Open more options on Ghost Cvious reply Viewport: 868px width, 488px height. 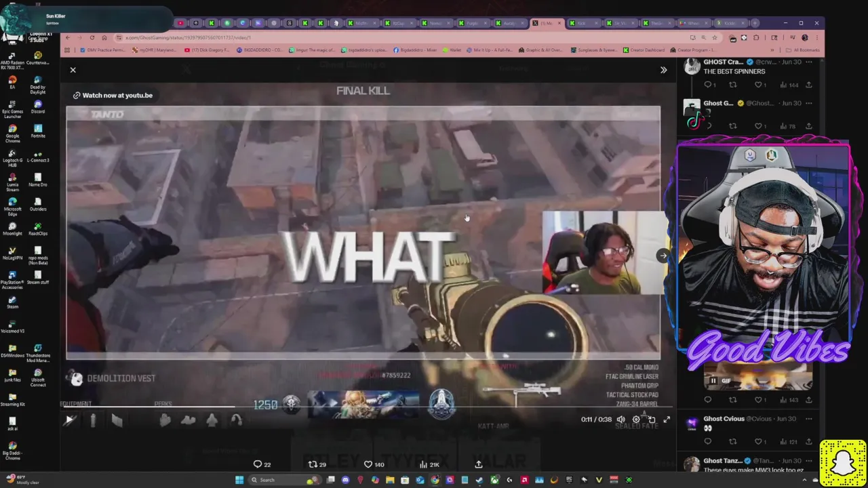[x=808, y=419]
